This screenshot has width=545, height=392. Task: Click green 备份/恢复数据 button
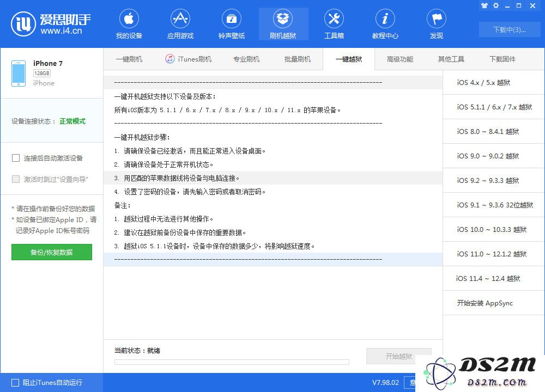[x=52, y=252]
